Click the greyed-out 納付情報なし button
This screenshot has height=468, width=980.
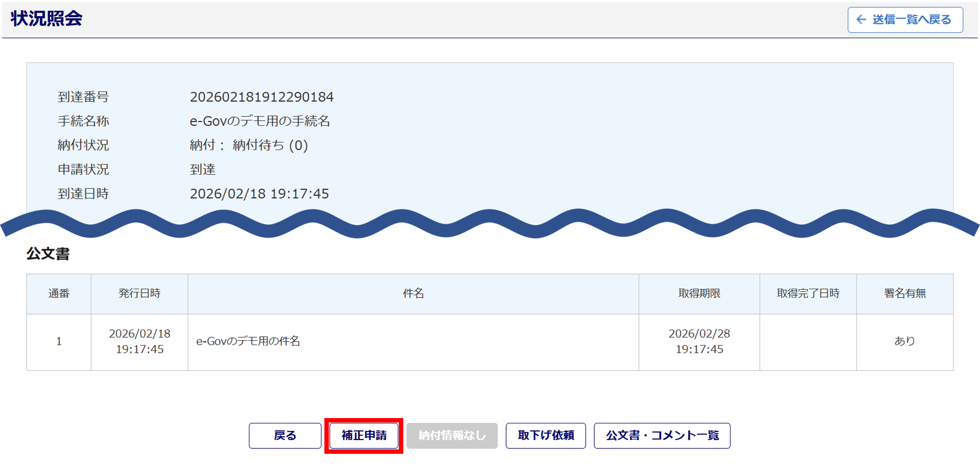click(x=451, y=435)
